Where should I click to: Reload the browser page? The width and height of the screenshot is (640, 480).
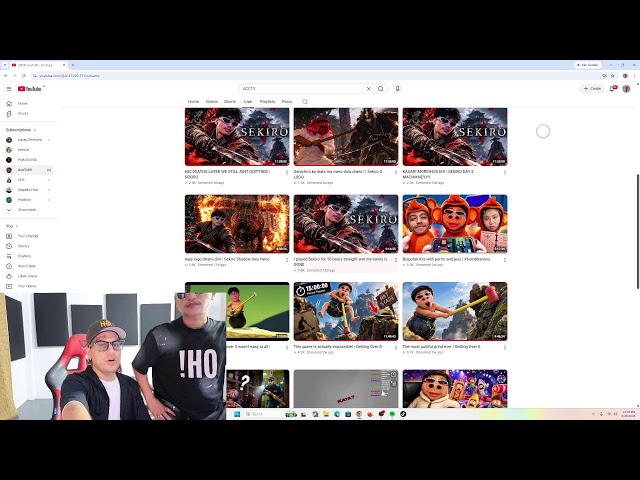pyautogui.click(x=24, y=76)
